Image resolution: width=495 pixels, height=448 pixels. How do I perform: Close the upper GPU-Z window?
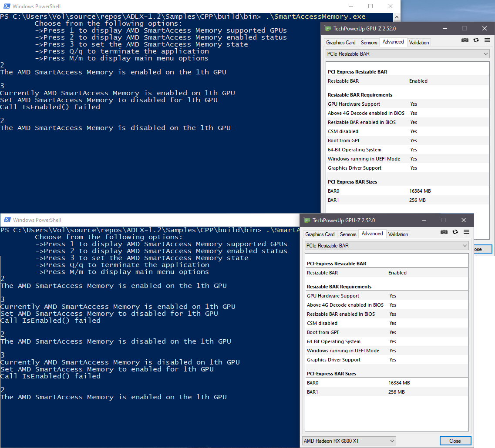tap(485, 28)
